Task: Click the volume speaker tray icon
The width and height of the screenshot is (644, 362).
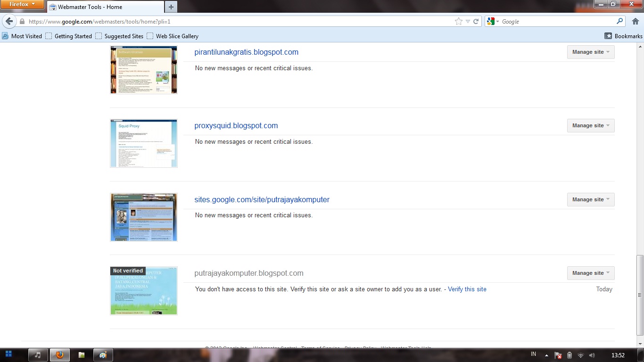Action: (x=592, y=355)
